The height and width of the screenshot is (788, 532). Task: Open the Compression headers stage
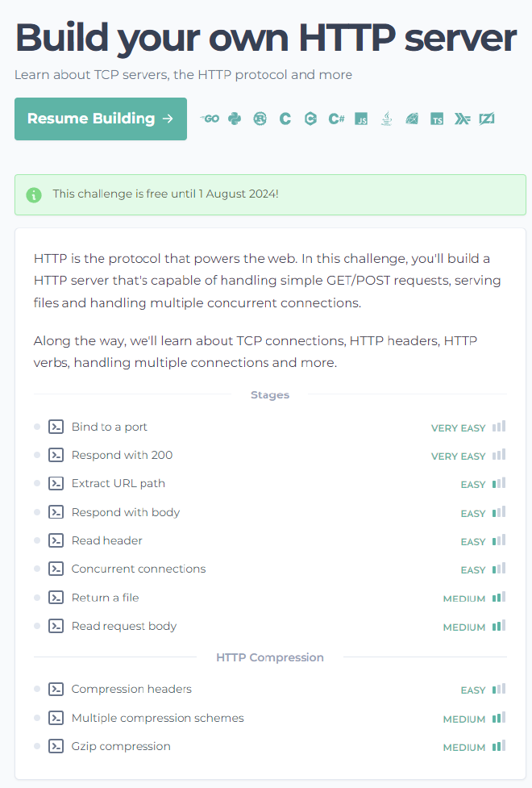tap(131, 689)
